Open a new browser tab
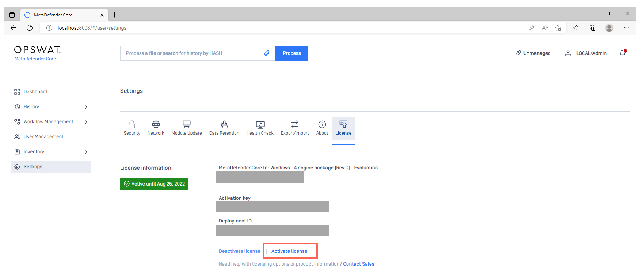The width and height of the screenshot is (644, 277). [x=115, y=15]
